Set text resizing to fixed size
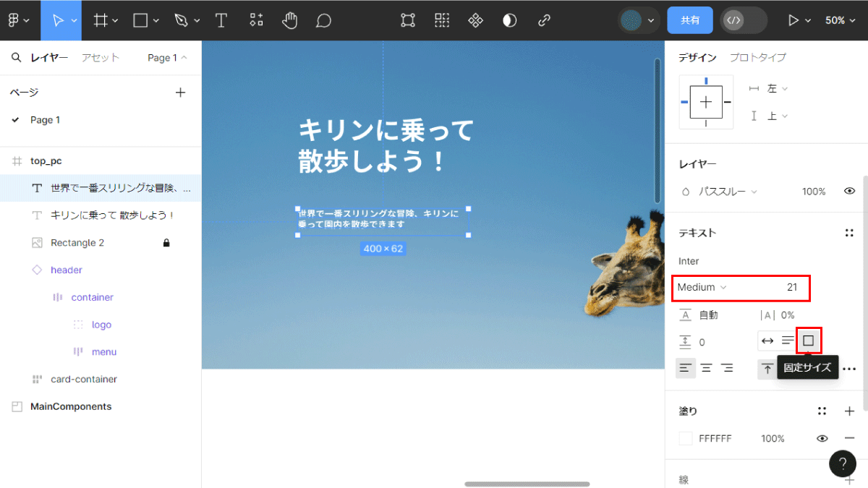Image resolution: width=868 pixels, height=488 pixels. pos(809,341)
